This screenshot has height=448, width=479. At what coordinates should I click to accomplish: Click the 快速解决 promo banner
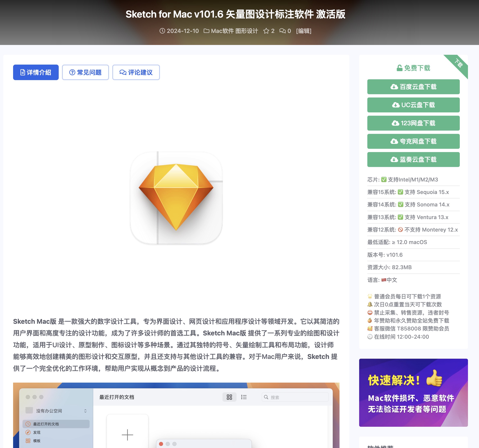[413, 392]
